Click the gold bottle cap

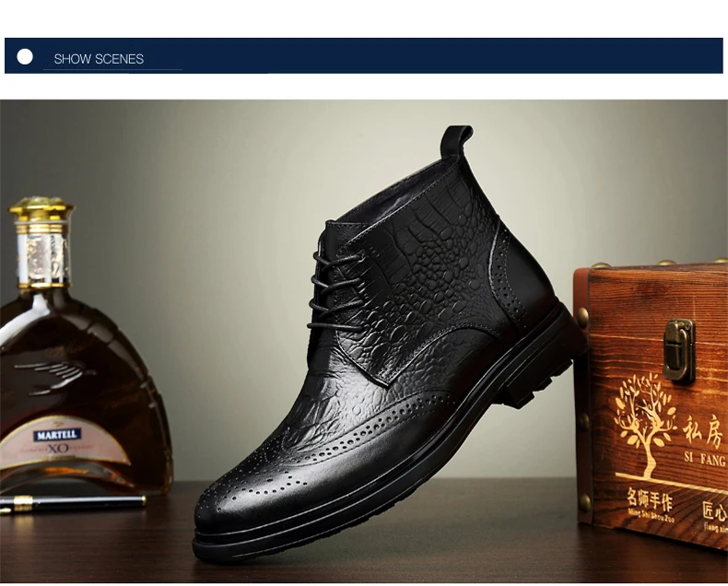pyautogui.click(x=41, y=209)
